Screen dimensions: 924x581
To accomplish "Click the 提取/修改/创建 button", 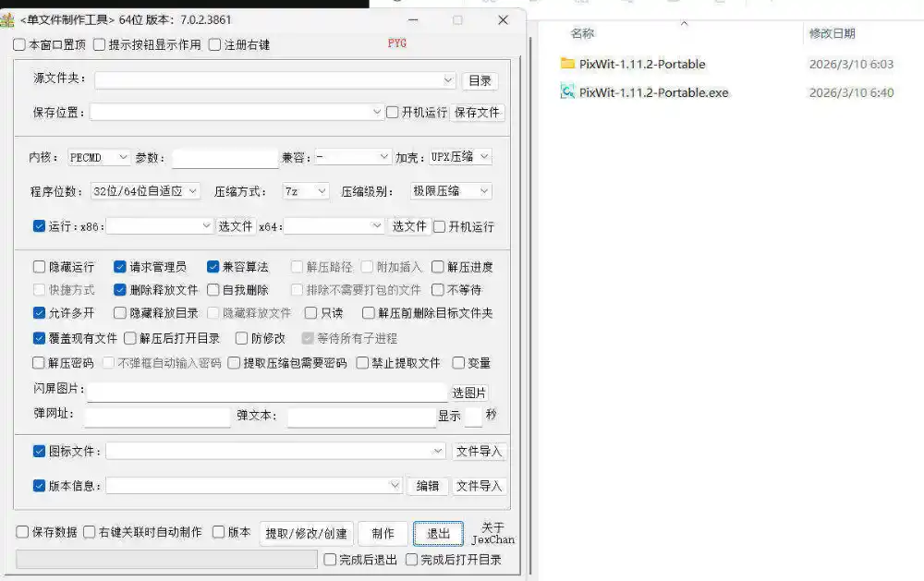I will pyautogui.click(x=307, y=533).
